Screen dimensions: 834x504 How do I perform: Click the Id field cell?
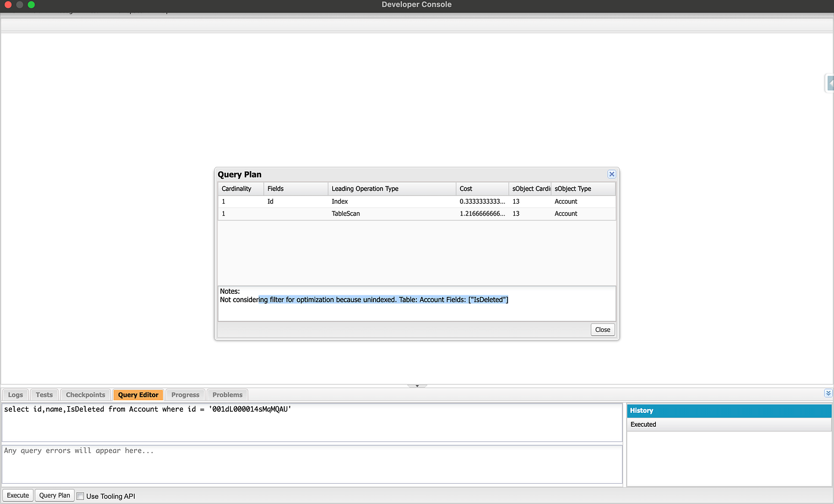295,201
